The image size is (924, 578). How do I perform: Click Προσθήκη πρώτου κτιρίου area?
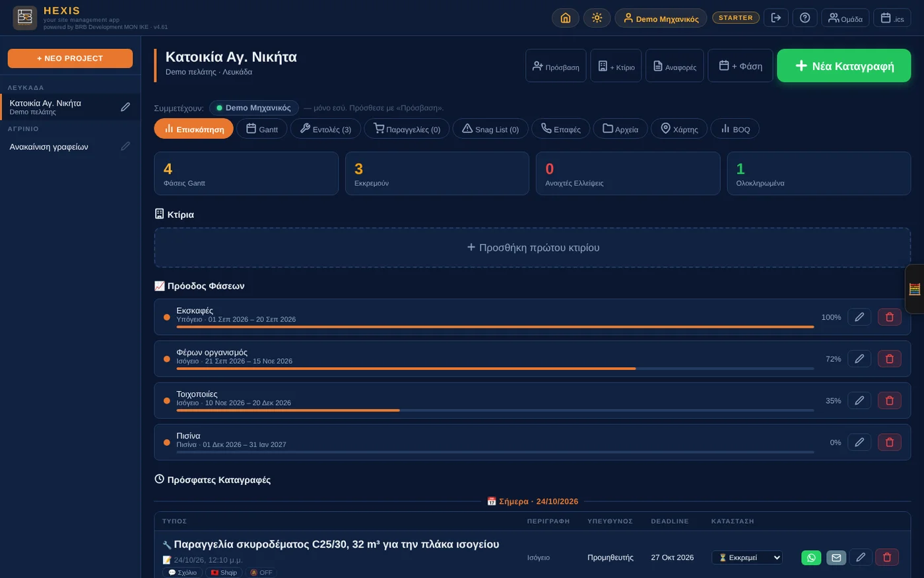[533, 248]
